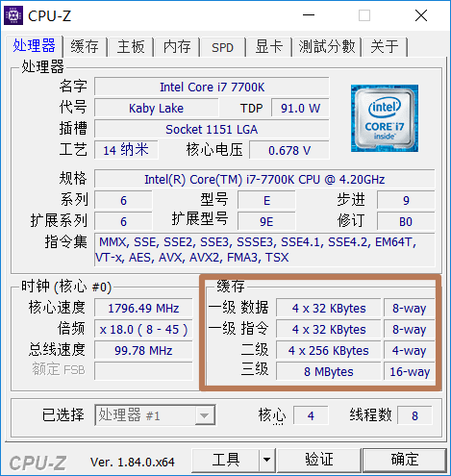Click the Ver. 1.84.0.x64 version text
The width and height of the screenshot is (451, 476).
(133, 462)
